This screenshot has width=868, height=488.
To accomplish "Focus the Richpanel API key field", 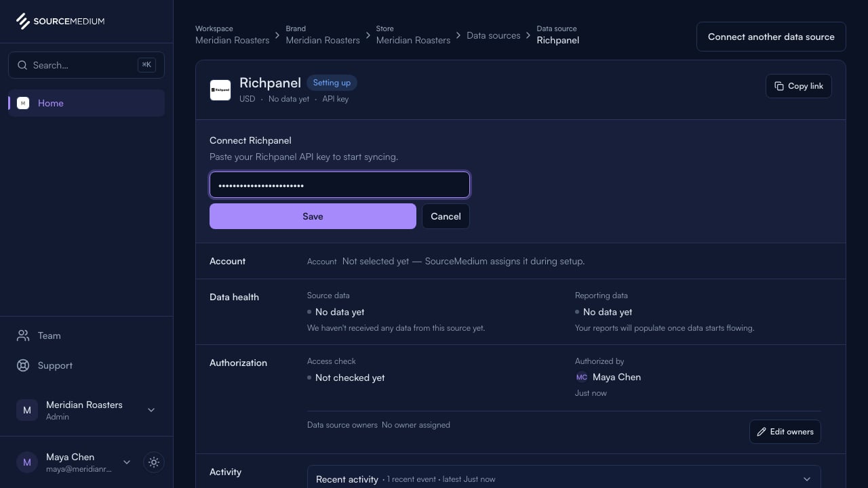I will (x=340, y=185).
